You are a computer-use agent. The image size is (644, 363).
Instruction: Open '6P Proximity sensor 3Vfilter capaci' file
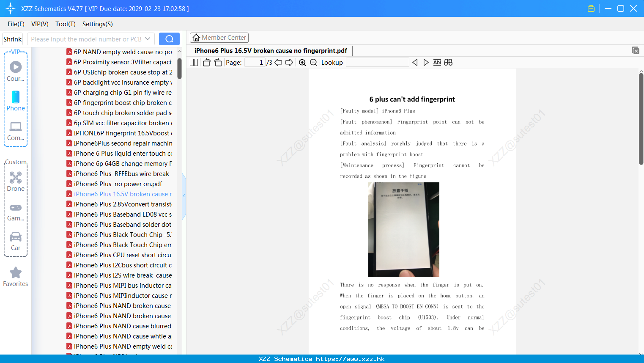(119, 62)
